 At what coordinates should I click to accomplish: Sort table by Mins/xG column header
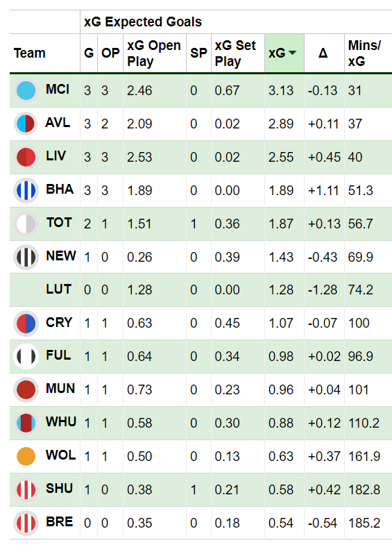(364, 53)
